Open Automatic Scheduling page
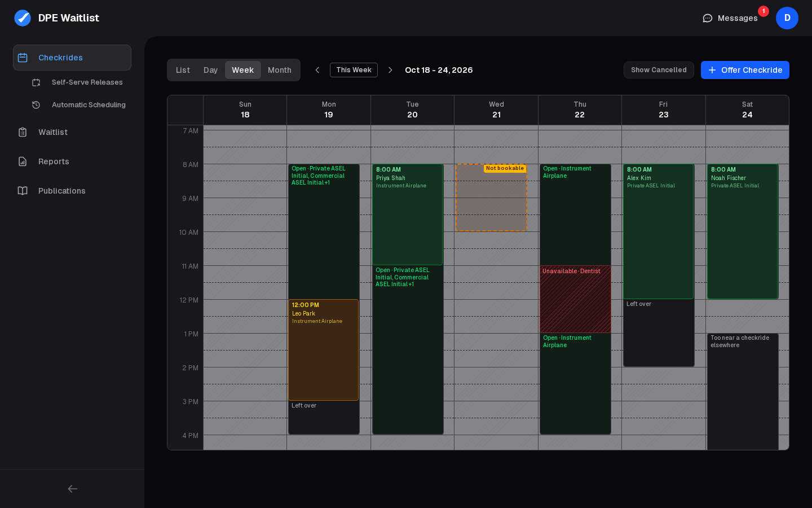Viewport: 812px width, 508px height. pos(79,105)
